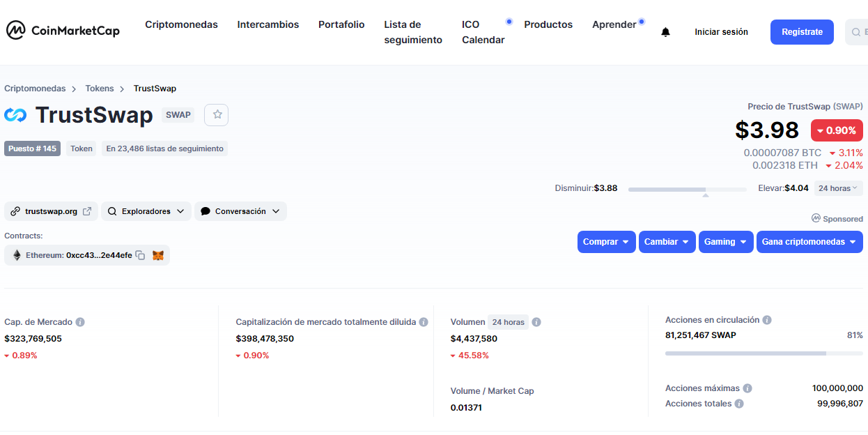
Task: Open the Cambiar dropdown button
Action: pyautogui.click(x=667, y=242)
